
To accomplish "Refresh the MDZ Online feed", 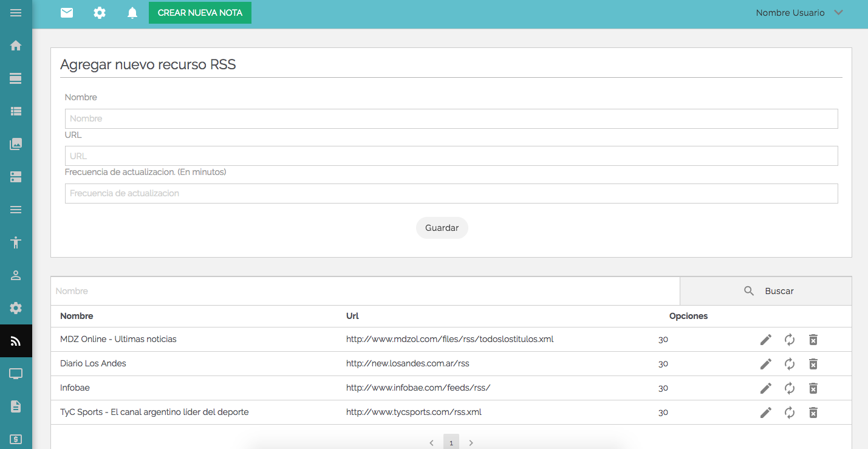I will pyautogui.click(x=790, y=340).
